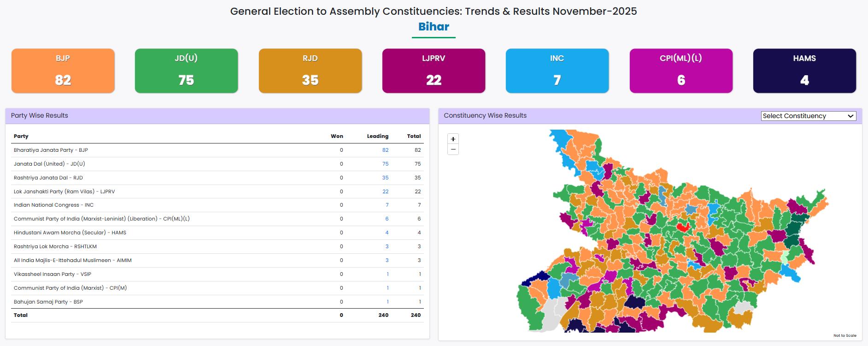This screenshot has height=346, width=868.
Task: Open RJD leading count link showing 35
Action: tap(386, 178)
